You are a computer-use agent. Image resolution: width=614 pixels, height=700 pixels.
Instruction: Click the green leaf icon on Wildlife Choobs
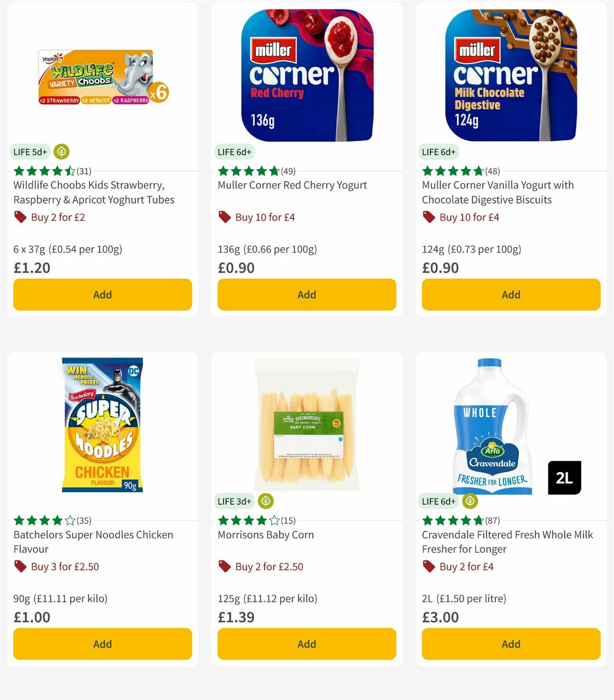pos(61,152)
